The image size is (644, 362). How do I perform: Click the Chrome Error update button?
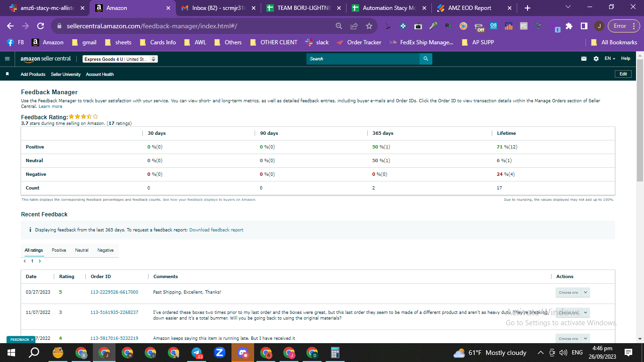coord(624,26)
